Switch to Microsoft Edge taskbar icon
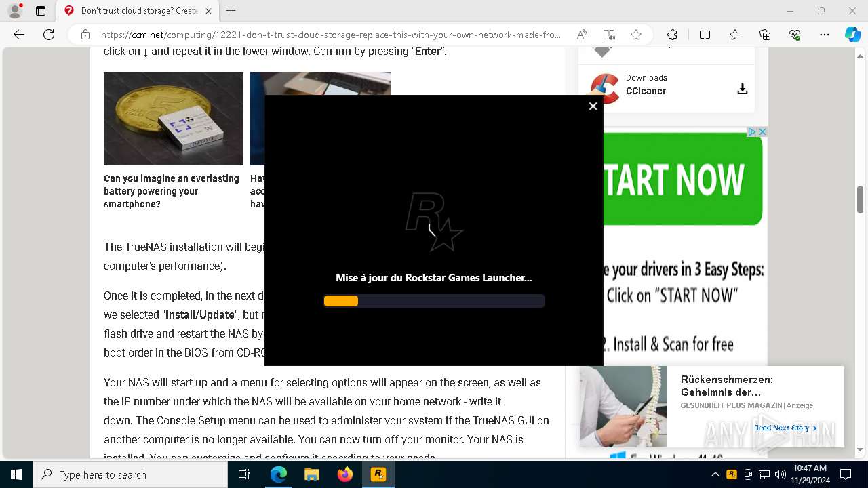The height and width of the screenshot is (488, 868). click(279, 474)
